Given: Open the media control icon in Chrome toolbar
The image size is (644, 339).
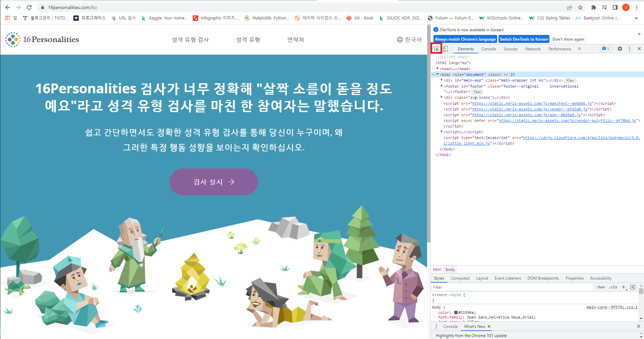Looking at the screenshot, I should point(604,7).
